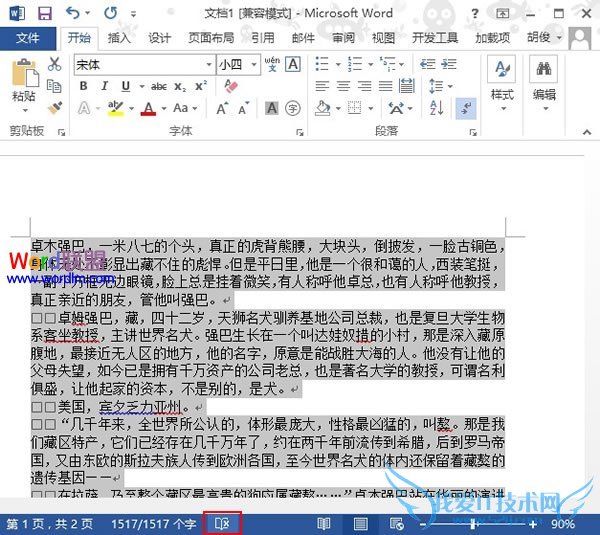Open the 字体 dialog launcher

tap(300, 132)
